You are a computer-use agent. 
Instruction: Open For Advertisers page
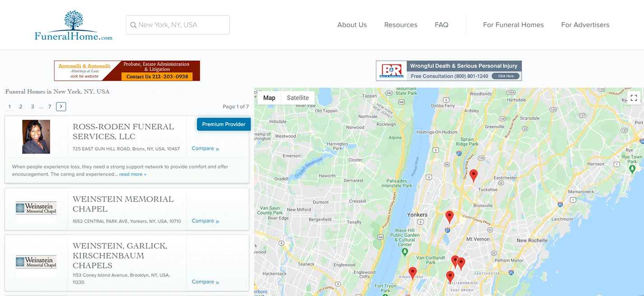(585, 25)
